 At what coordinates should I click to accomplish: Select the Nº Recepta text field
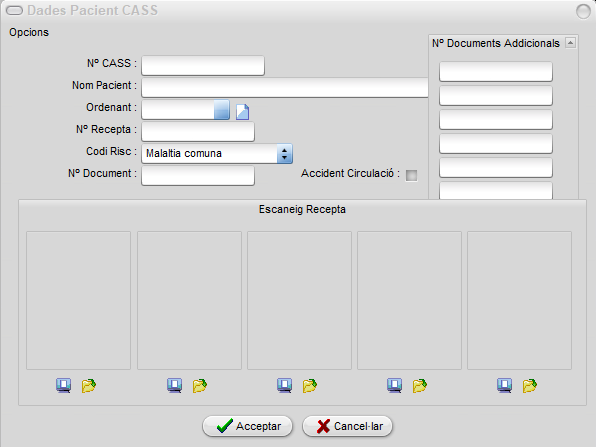[198, 132]
